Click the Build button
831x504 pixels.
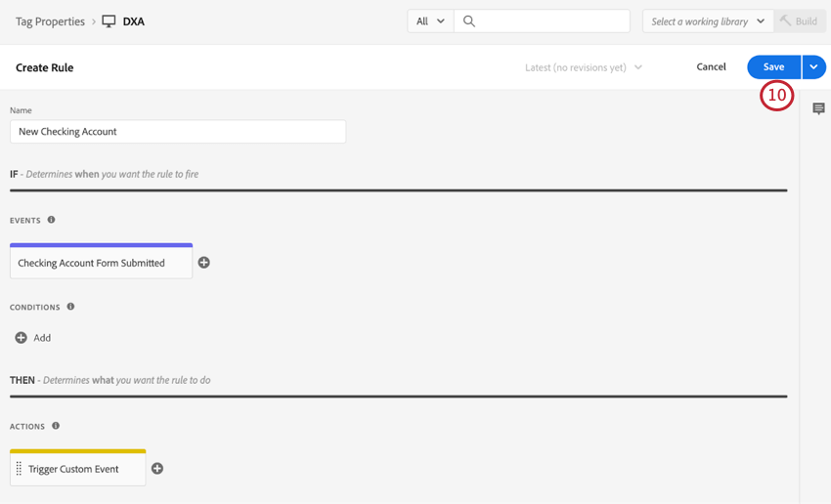point(799,21)
